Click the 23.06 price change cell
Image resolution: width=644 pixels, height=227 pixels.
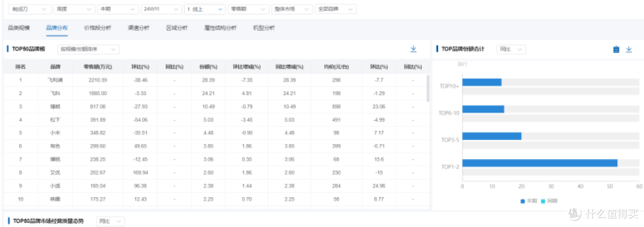coord(379,106)
